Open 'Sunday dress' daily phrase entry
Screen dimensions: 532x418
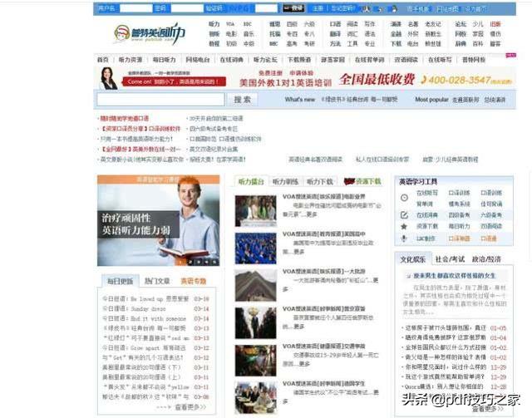pos(135,309)
